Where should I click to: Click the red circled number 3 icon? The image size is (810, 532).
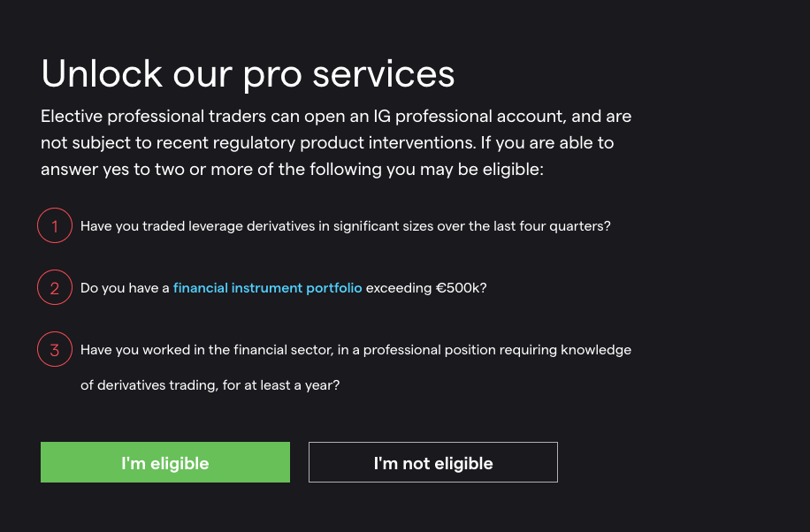click(x=55, y=350)
